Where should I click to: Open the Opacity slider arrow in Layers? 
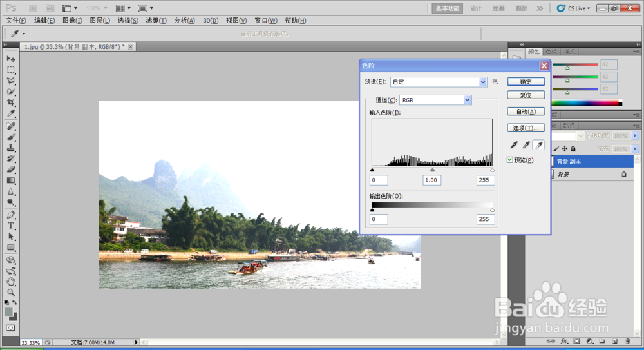pyautogui.click(x=635, y=136)
